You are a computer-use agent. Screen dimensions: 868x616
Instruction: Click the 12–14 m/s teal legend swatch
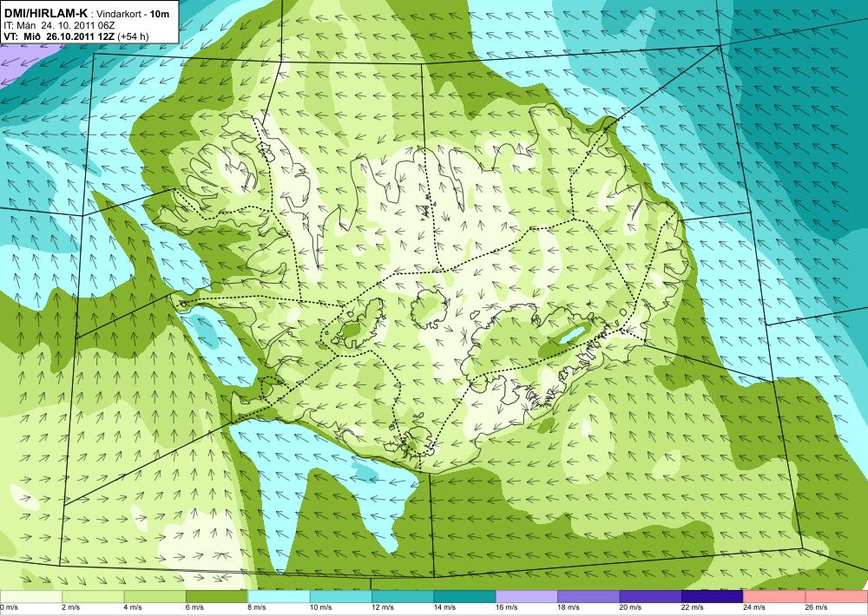coord(403,597)
